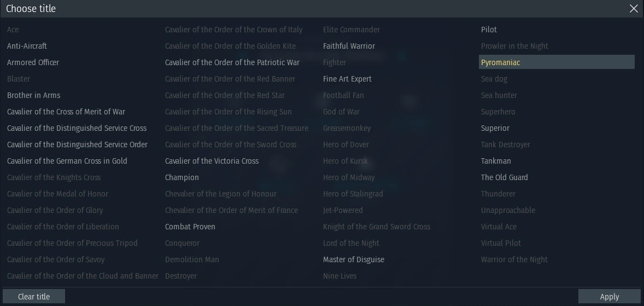Choose the Faithful Warrior title
This screenshot has width=644, height=306.
[x=349, y=46]
